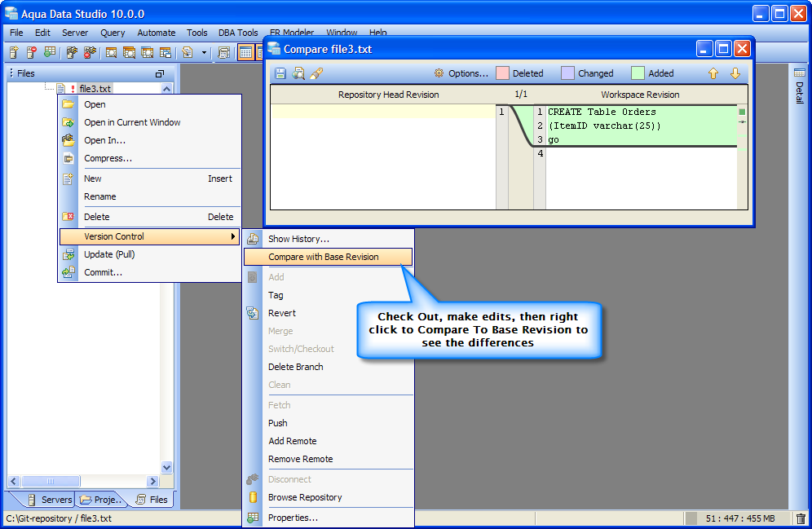Select file3.txt in the Files tree
812x529 pixels.
pyautogui.click(x=95, y=89)
